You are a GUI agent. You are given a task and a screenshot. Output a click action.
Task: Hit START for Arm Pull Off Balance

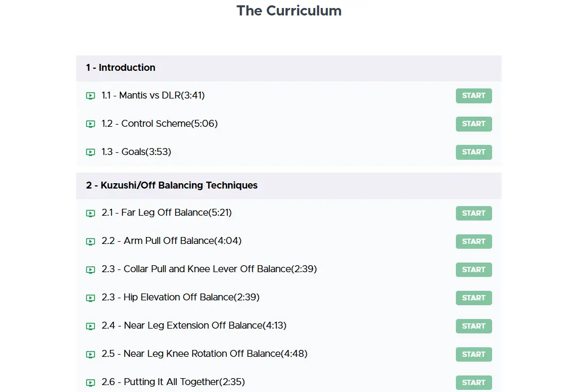point(473,241)
